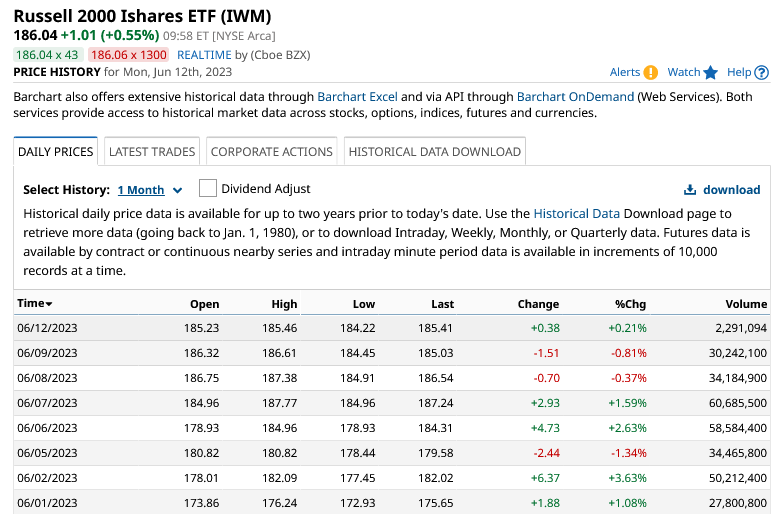Switch to the Daily Prices tab

56,151
